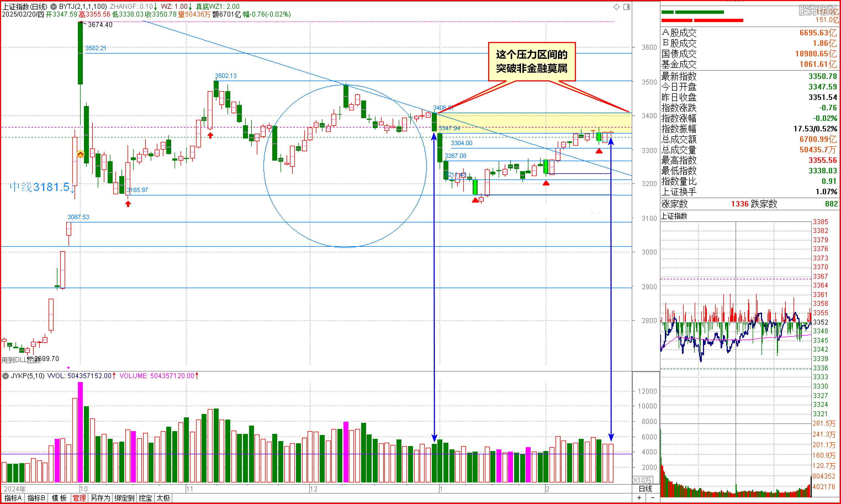
Task: Click the diamond marker icon at chart top
Action: [x=617, y=7]
